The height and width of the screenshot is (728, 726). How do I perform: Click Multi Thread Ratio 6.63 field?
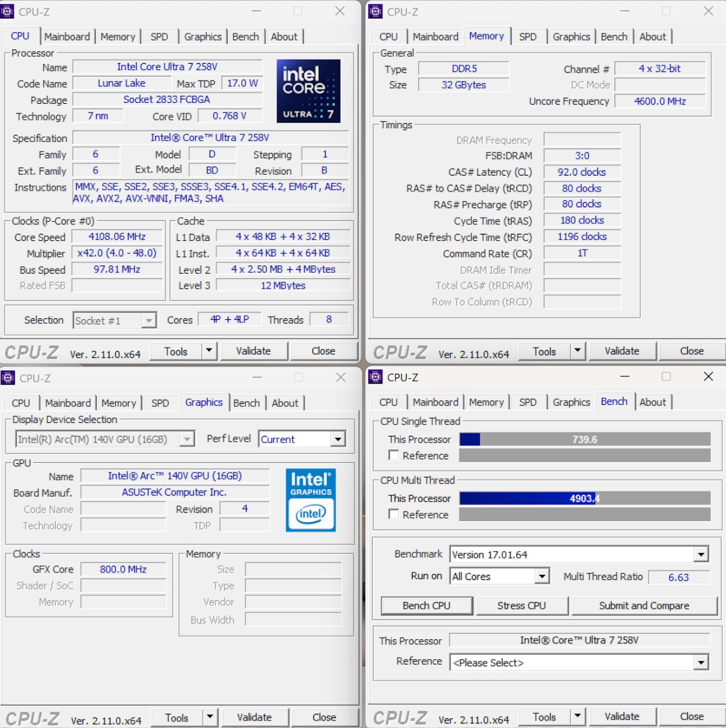679,577
